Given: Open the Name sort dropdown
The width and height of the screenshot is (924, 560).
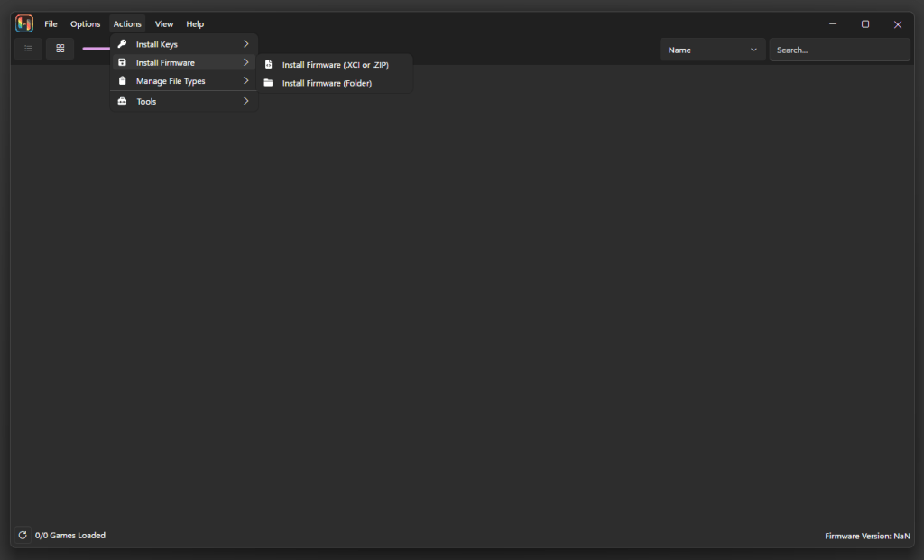Looking at the screenshot, I should click(x=712, y=50).
